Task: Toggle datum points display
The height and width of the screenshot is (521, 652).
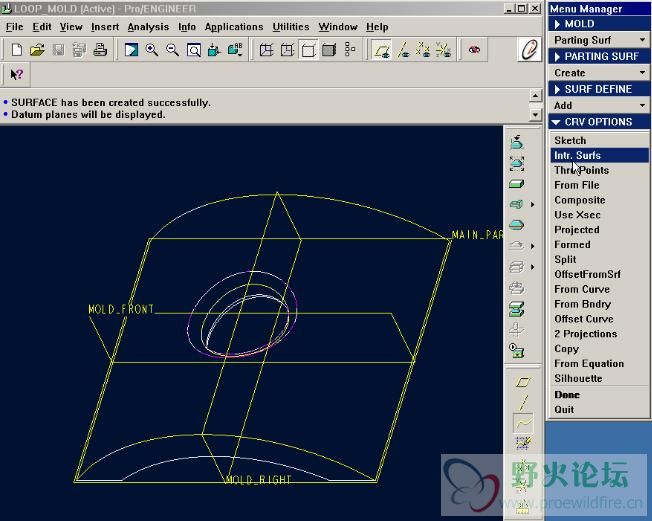Action: (423, 50)
